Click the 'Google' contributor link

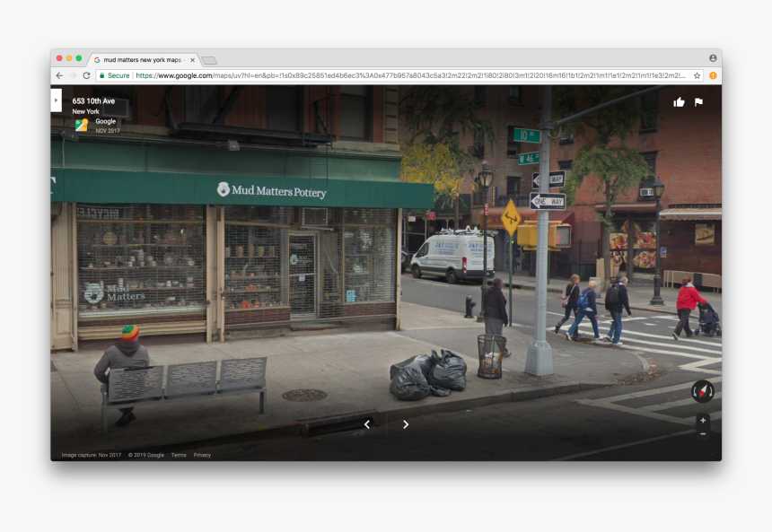click(106, 121)
